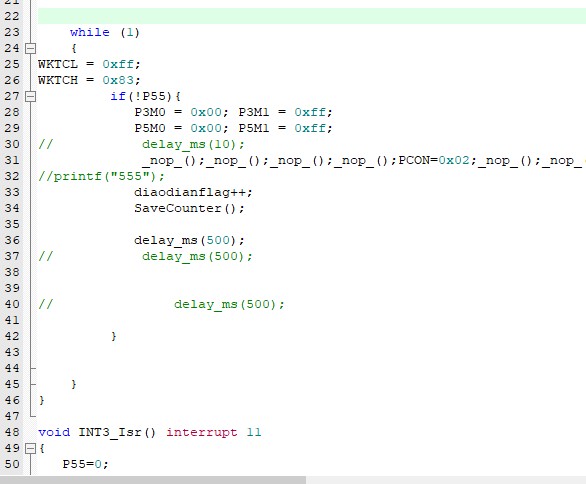The width and height of the screenshot is (586, 484).
Task: Click commented 'delay_ms(500);' on line 37
Action: [x=197, y=256]
